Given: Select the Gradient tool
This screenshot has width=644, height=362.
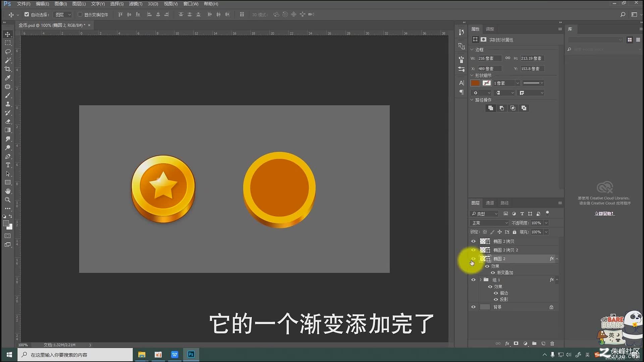Looking at the screenshot, I should coord(8,130).
